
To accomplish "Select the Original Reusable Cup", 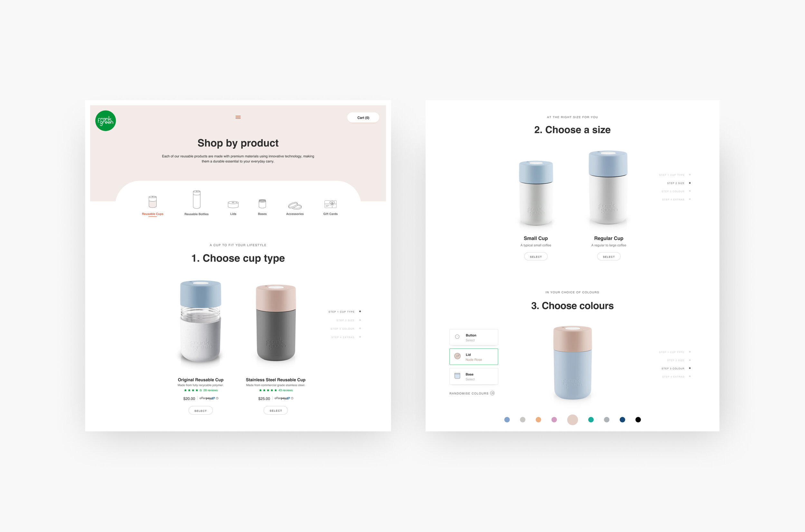I will pos(201,411).
